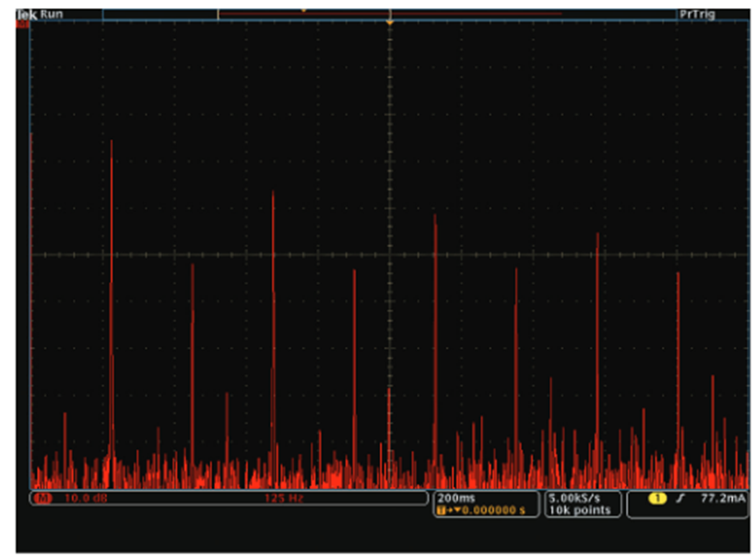Click the orange trigger position marker at top of graticule

click(390, 20)
